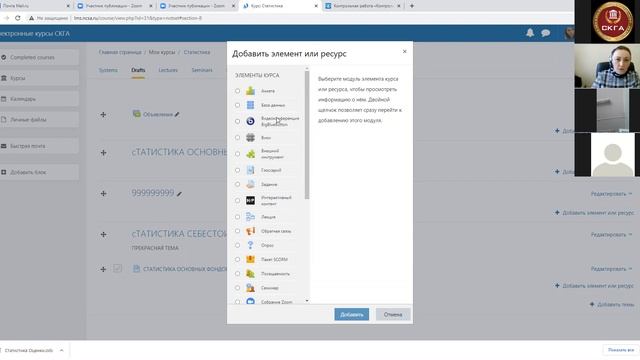Click the Собрание Zoom camera icon

pyautogui.click(x=250, y=301)
